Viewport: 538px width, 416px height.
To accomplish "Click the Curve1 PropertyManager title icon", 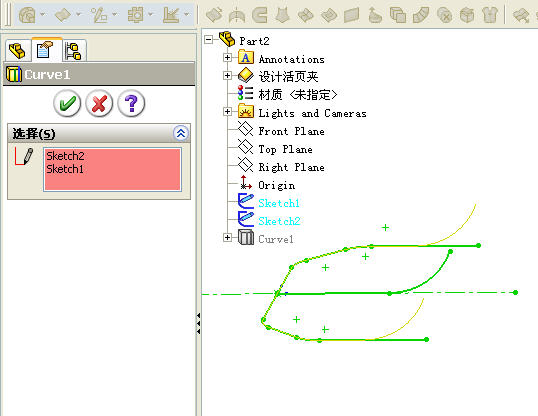I will pos(14,74).
